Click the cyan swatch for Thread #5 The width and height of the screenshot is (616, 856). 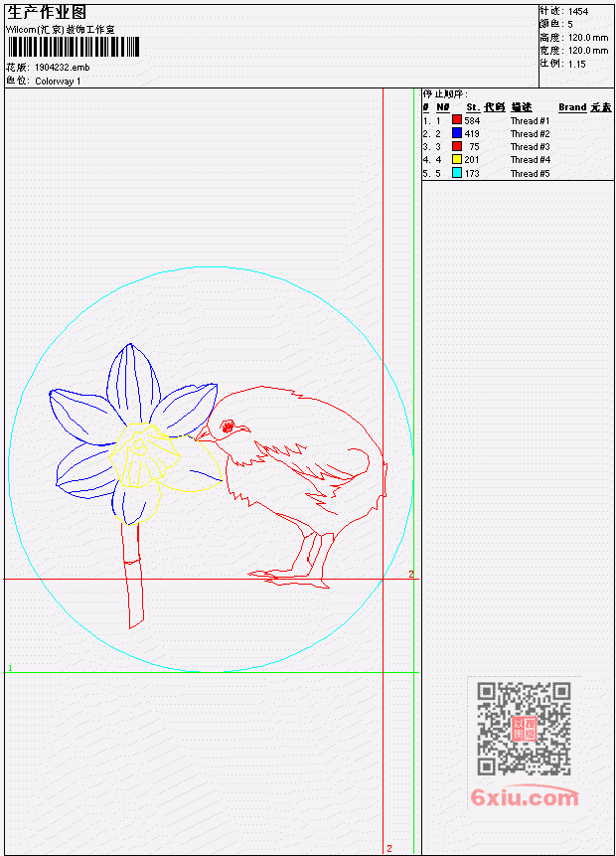coord(457,173)
